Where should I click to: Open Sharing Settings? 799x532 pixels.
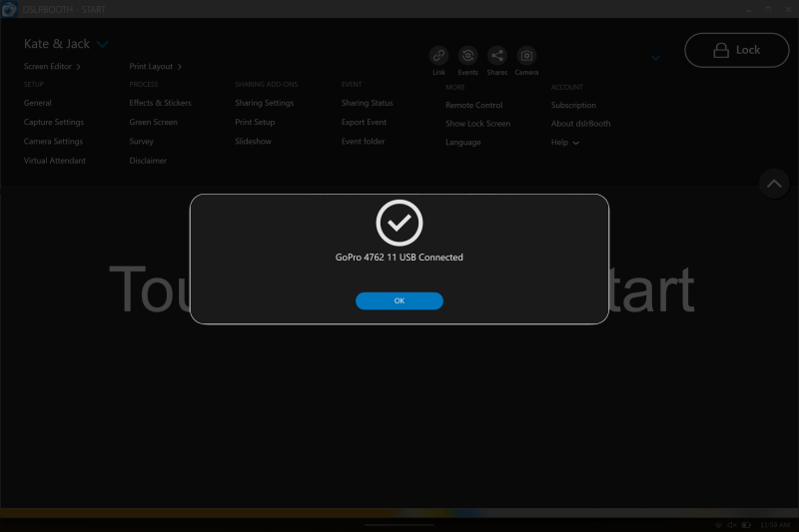point(265,103)
